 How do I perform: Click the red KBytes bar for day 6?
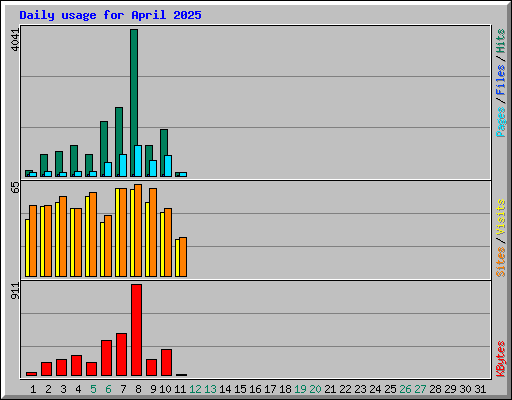[106, 358]
